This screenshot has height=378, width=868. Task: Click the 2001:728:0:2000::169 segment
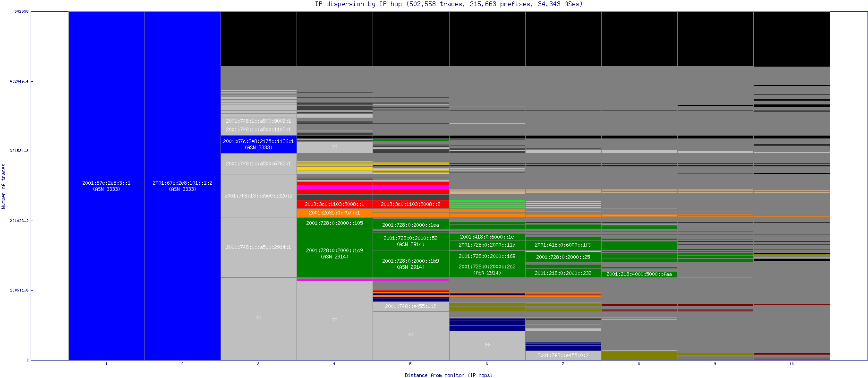click(487, 256)
